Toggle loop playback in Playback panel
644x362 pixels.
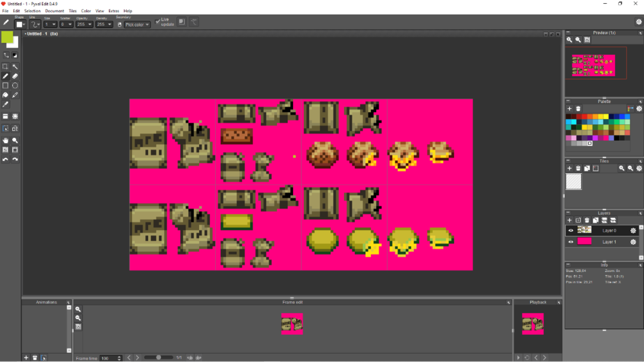tap(527, 358)
